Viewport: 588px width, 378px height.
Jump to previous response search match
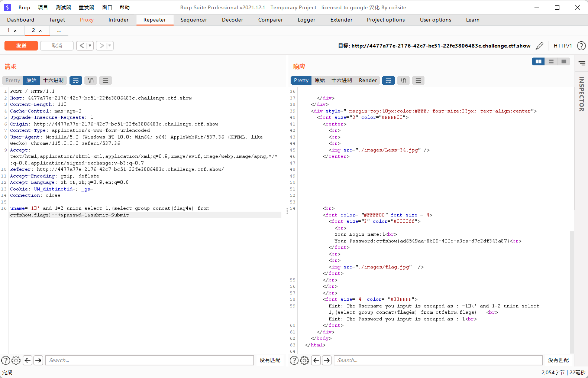pos(316,360)
